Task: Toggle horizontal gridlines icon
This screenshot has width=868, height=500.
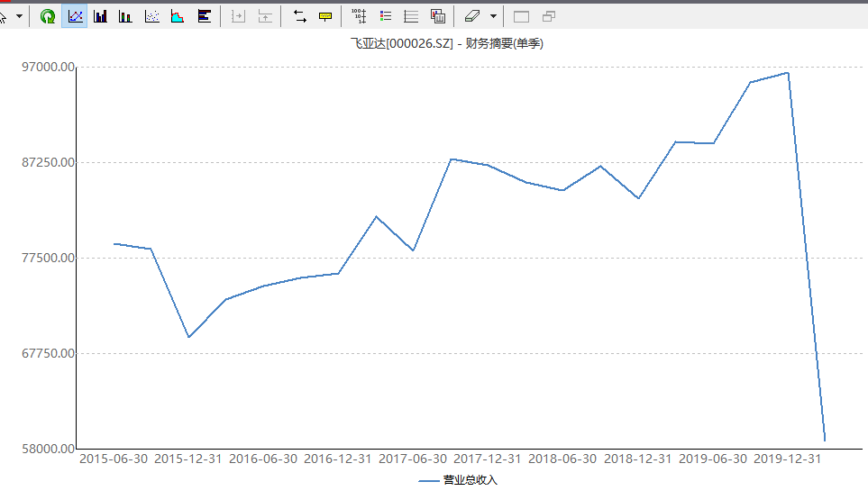Action: [411, 16]
